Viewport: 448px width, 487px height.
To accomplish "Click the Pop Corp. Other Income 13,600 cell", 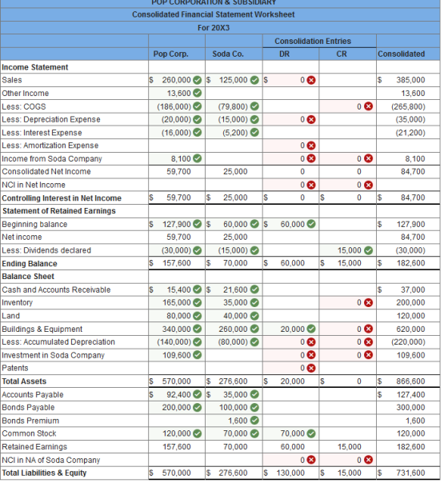I will coord(177,94).
